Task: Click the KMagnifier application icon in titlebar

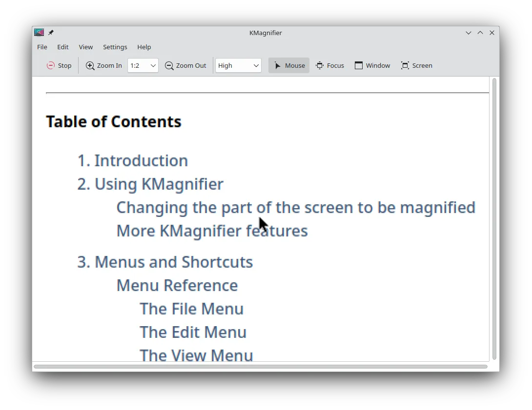Action: tap(39, 32)
